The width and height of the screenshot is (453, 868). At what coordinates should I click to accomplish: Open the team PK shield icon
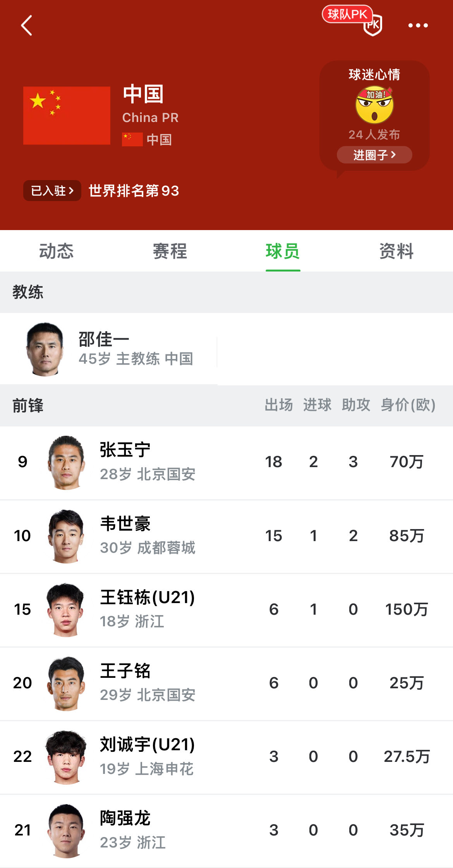coord(373,26)
